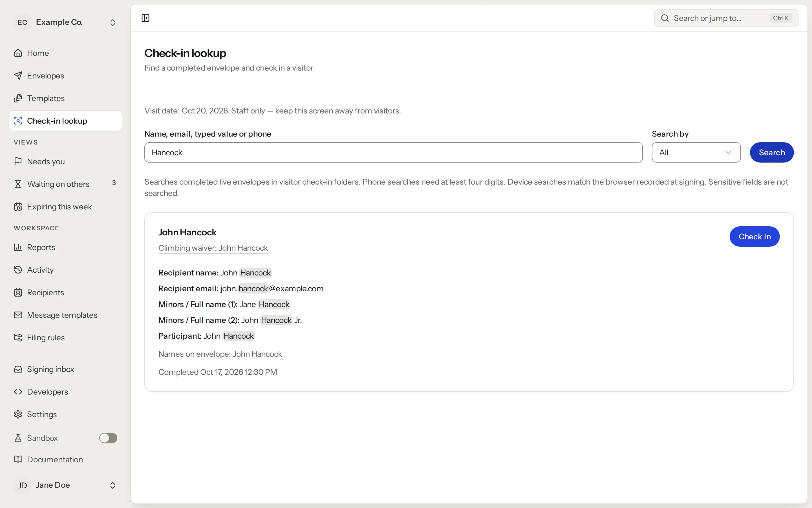Viewport: 812px width, 508px height.
Task: Open the Templates sidebar item
Action: pos(65,98)
